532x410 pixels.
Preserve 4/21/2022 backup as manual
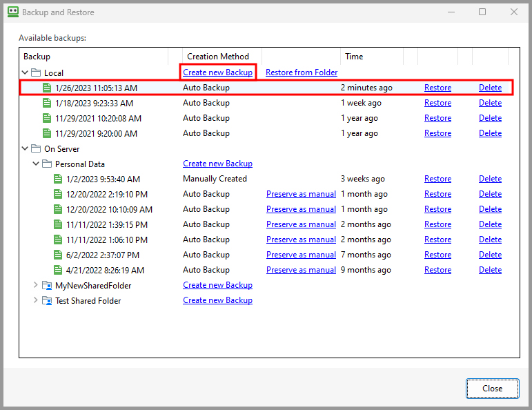coord(301,270)
